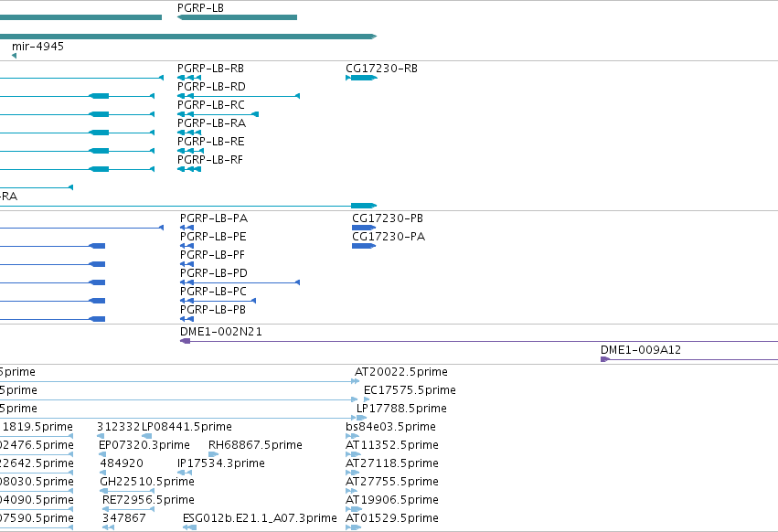The width and height of the screenshot is (778, 532).
Task: Click the PGRP-LB-PB protein label
Action: 213,310
